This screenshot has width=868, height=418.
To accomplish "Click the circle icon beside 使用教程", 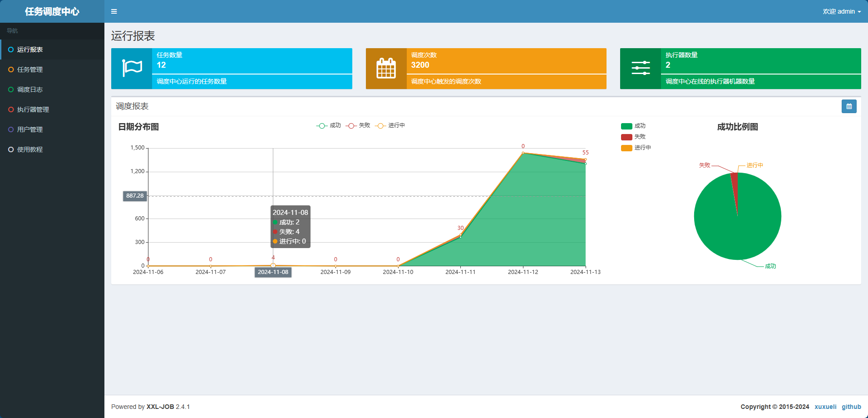I will pos(11,149).
